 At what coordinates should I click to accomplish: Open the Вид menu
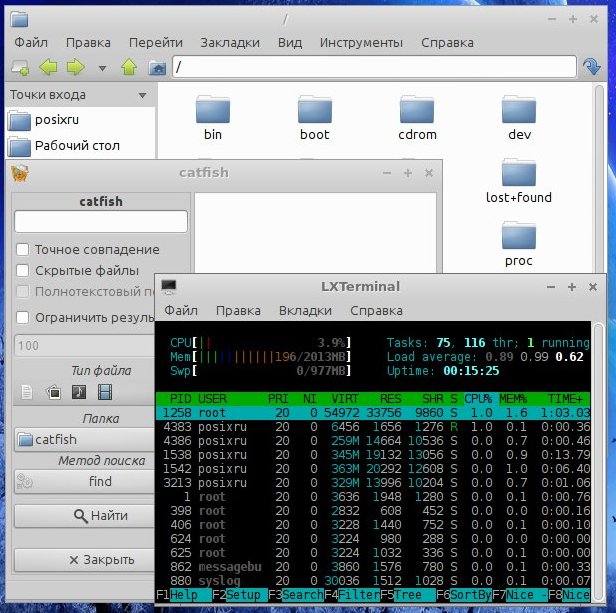click(290, 42)
